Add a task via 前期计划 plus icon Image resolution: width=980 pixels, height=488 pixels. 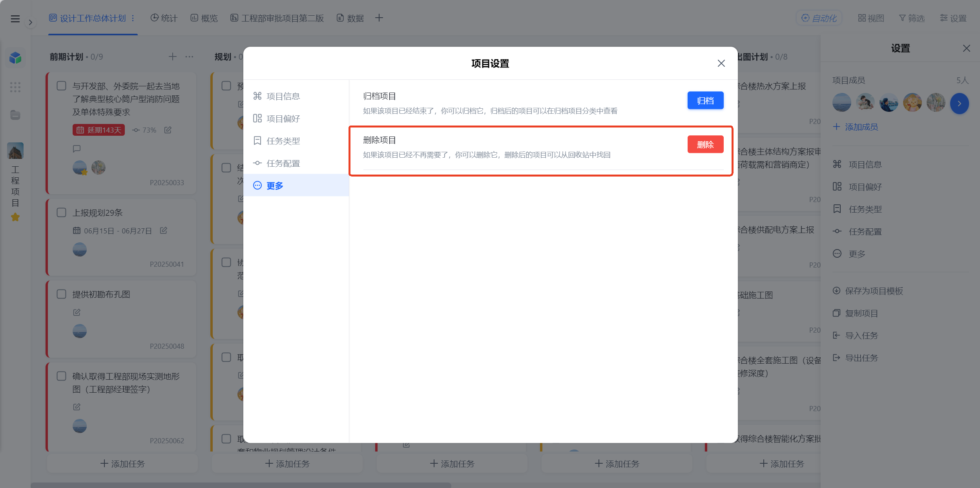[x=172, y=57]
